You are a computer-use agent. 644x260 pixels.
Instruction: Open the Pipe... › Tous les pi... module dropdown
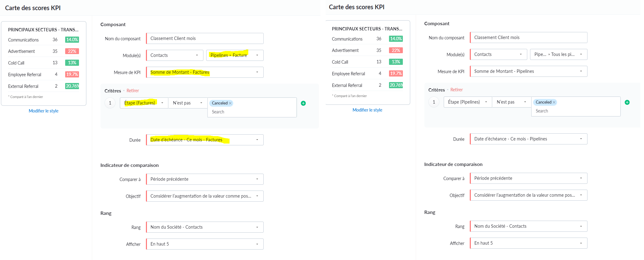point(559,54)
